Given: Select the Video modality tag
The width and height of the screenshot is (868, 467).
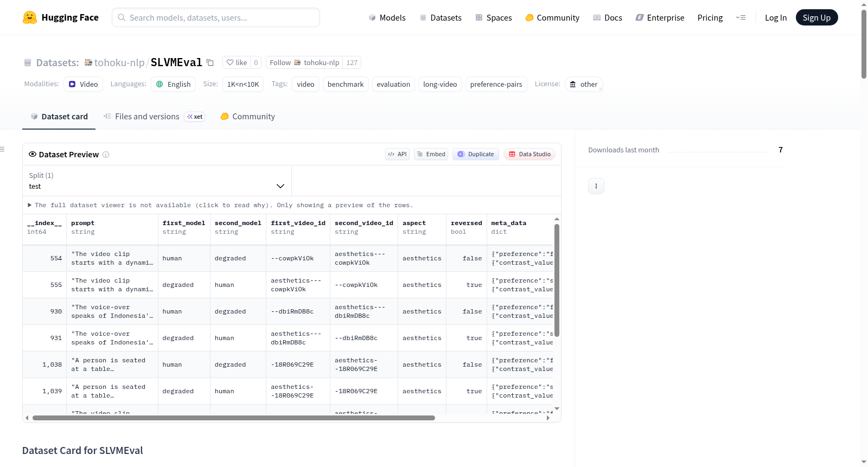Looking at the screenshot, I should coord(84,84).
